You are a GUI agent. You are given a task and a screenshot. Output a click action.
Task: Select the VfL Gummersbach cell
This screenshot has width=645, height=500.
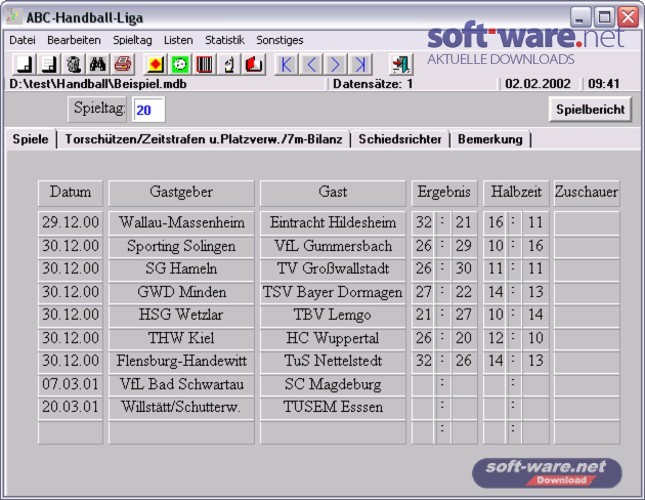click(x=333, y=246)
